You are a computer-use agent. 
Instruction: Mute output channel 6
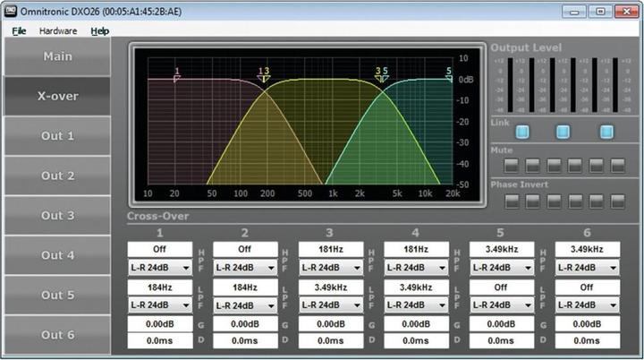[x=618, y=166]
